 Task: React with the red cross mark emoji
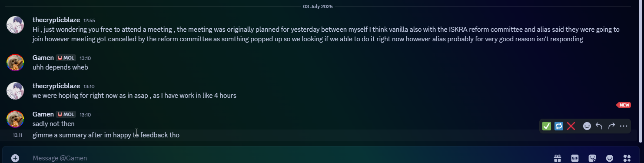571,126
